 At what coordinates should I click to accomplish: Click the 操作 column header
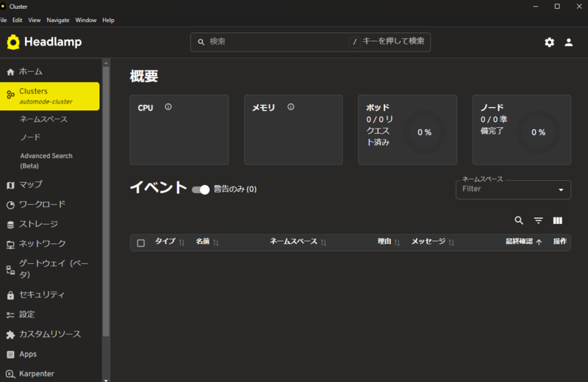click(x=560, y=242)
